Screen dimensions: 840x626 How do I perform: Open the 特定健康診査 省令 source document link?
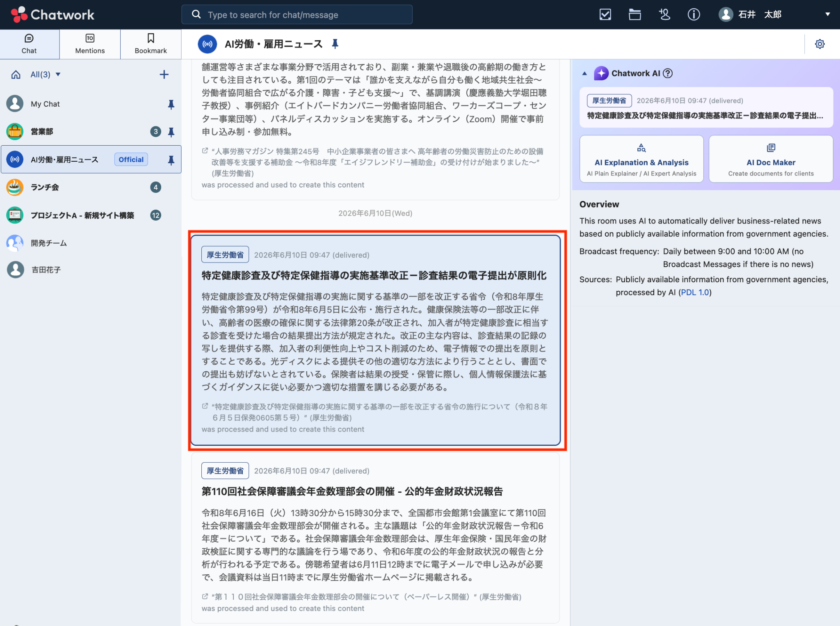click(x=379, y=412)
